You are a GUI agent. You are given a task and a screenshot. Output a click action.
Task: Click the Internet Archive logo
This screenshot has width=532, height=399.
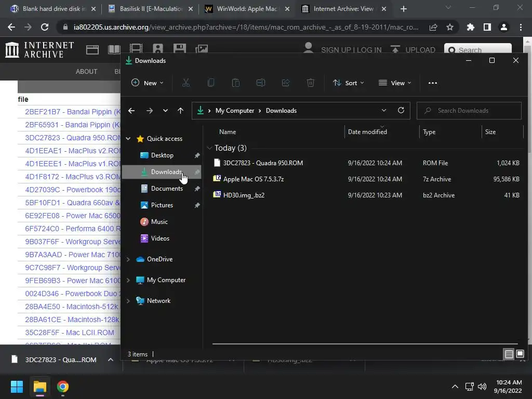click(39, 50)
